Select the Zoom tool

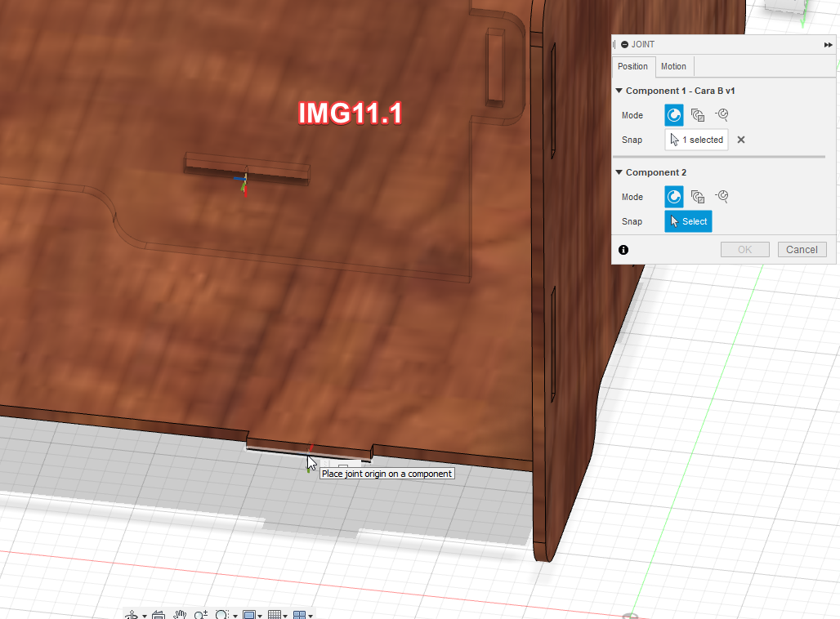coord(201,615)
